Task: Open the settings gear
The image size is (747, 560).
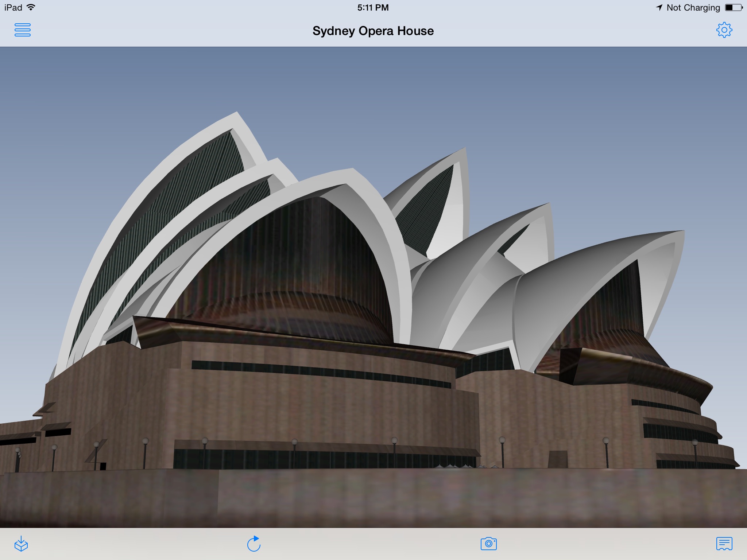Action: tap(724, 30)
